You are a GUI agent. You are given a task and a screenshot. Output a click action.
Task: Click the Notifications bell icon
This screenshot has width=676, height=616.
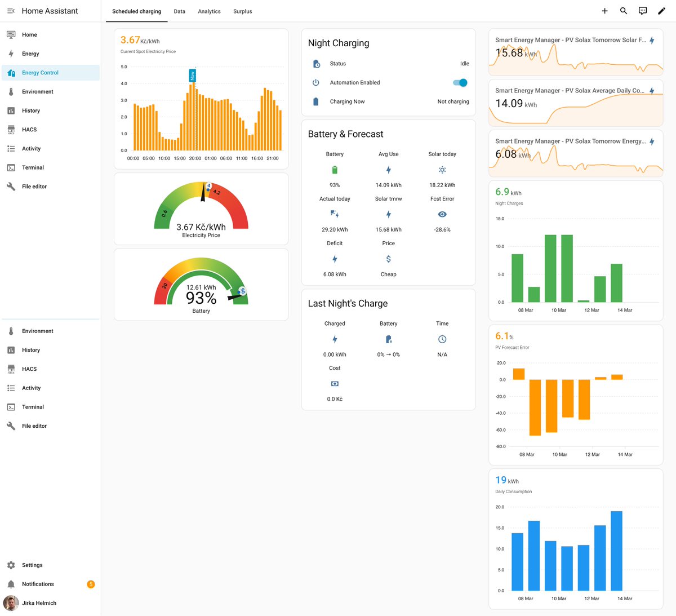tap(11, 584)
